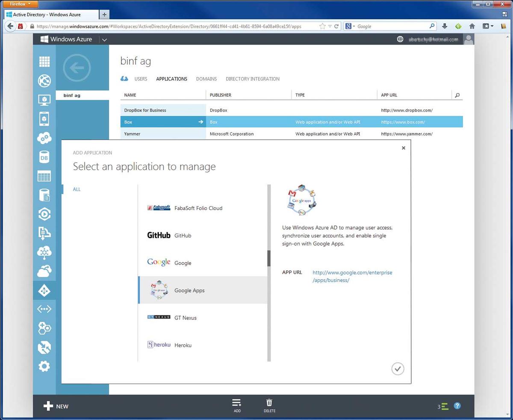Close the Add Application dialog

tap(404, 148)
